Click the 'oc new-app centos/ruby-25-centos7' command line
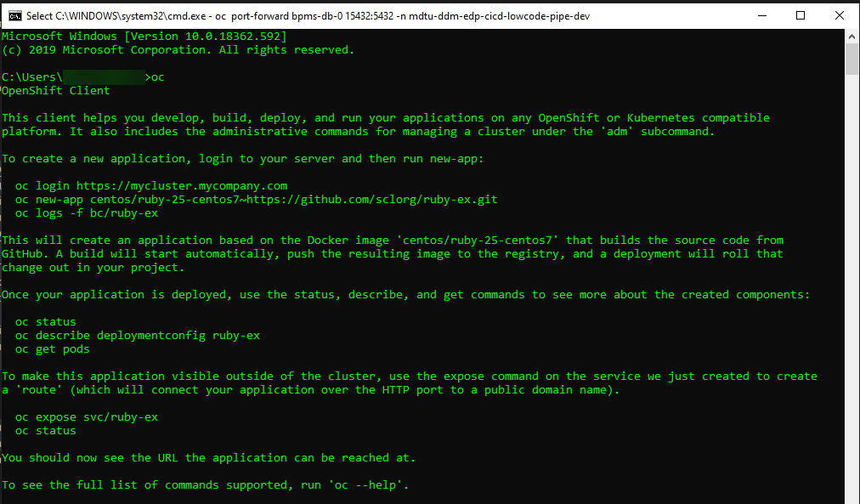This screenshot has width=860, height=504. (x=256, y=200)
